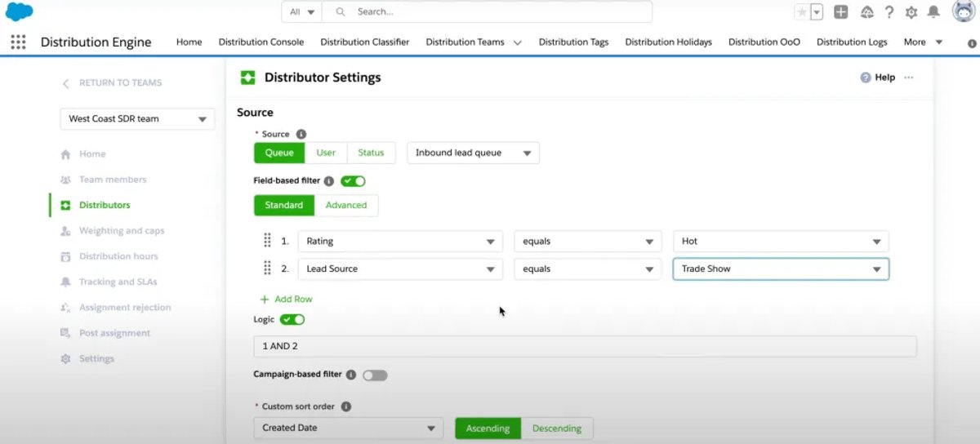
Task: Expand the Distribution Teams tab chevron
Action: 518,42
